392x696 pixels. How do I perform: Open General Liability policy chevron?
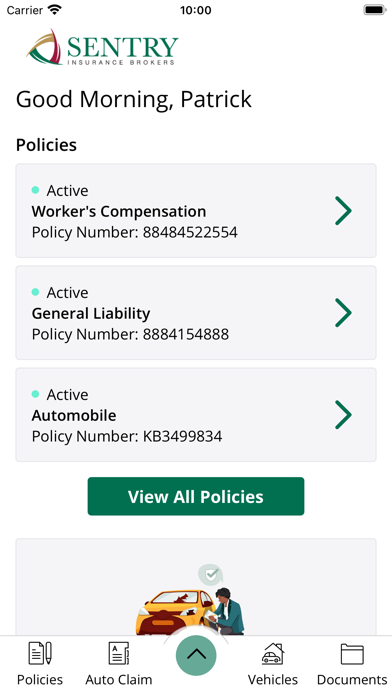click(343, 313)
